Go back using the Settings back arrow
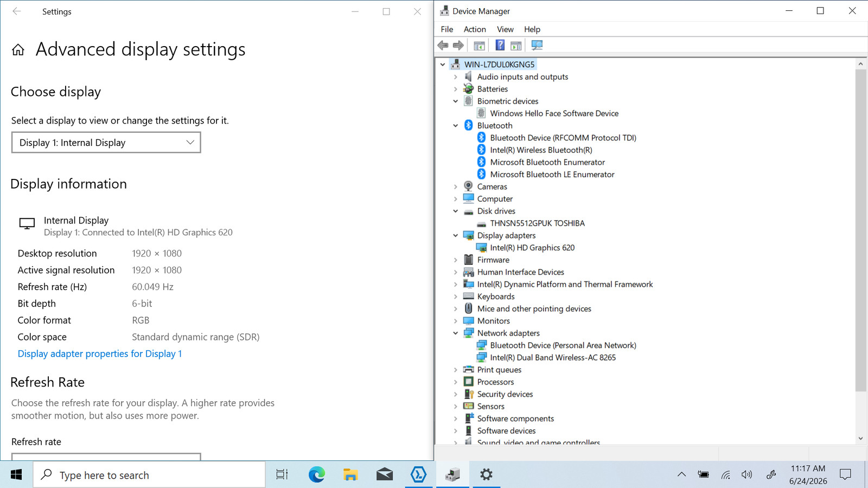This screenshot has height=488, width=868. pos(17,11)
